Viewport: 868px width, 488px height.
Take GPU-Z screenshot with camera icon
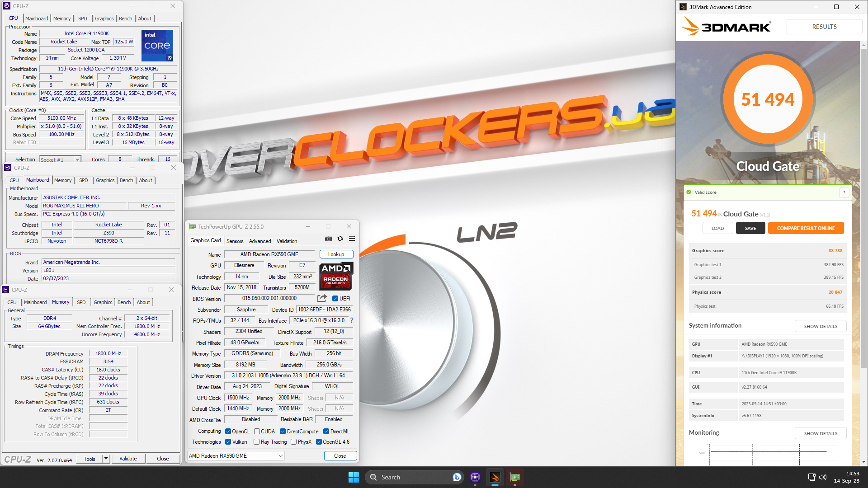point(329,239)
